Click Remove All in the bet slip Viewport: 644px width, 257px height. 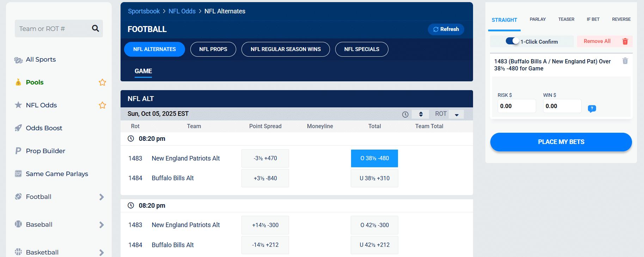597,41
